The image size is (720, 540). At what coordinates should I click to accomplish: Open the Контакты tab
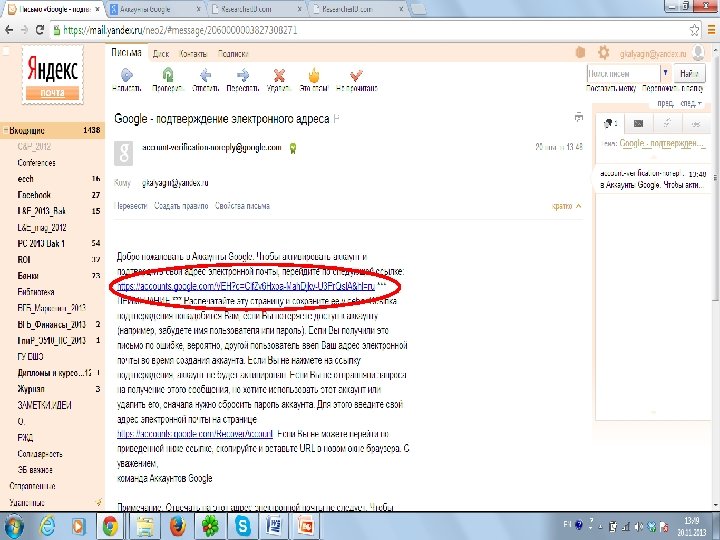coord(193,54)
